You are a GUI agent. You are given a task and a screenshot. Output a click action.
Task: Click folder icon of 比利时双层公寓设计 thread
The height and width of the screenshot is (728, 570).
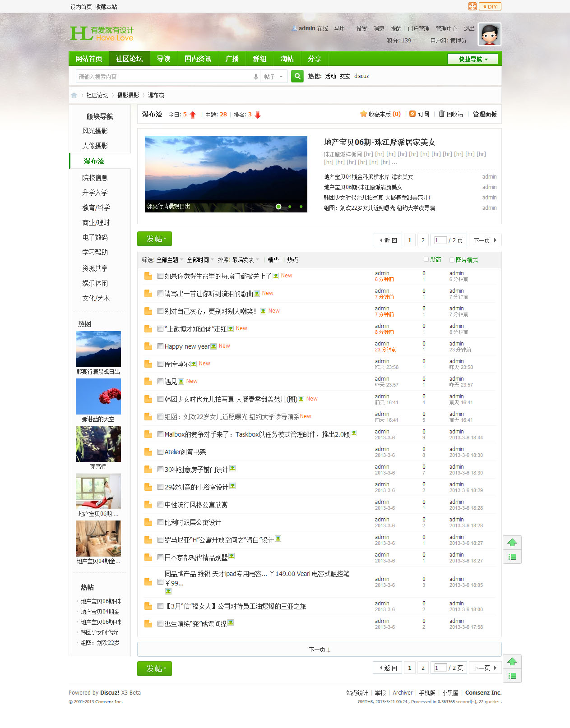[148, 522]
